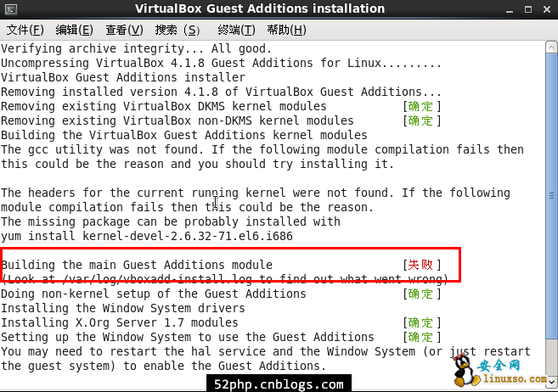Click the 'Verifying archive integrity' line
This screenshot has height=392, width=558.
[x=136, y=48]
